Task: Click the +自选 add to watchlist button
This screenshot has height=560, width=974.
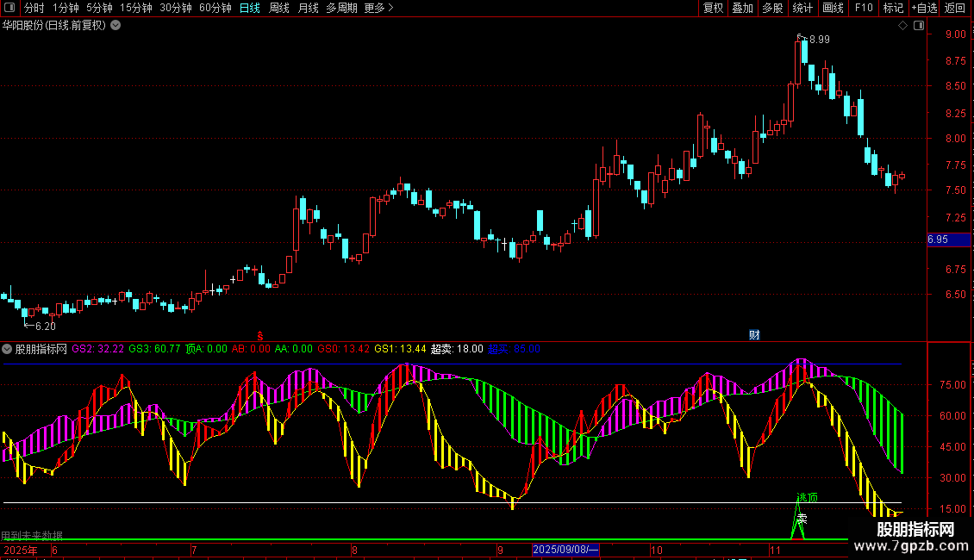Action: coord(923,8)
